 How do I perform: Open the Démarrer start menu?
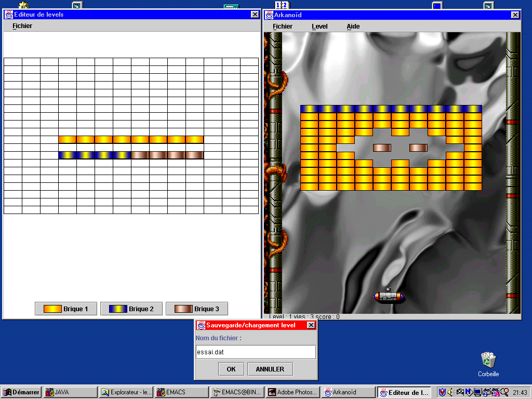tap(21, 392)
